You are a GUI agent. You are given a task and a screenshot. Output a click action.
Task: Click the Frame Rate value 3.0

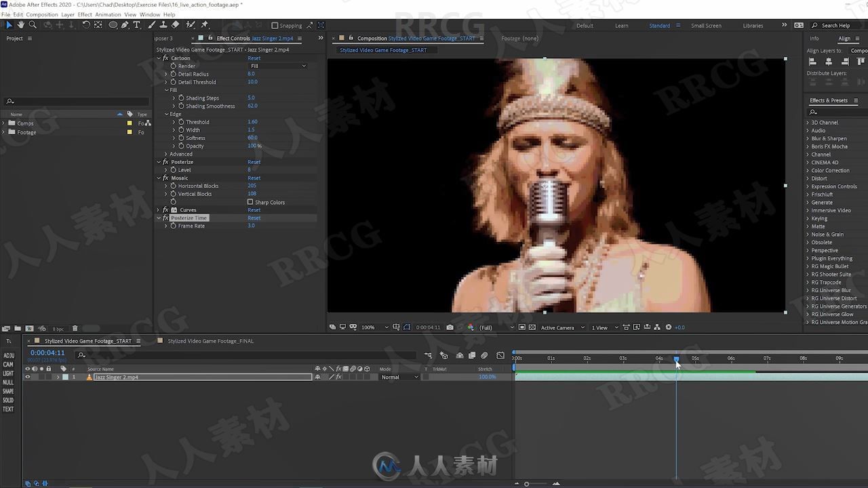[x=251, y=226]
